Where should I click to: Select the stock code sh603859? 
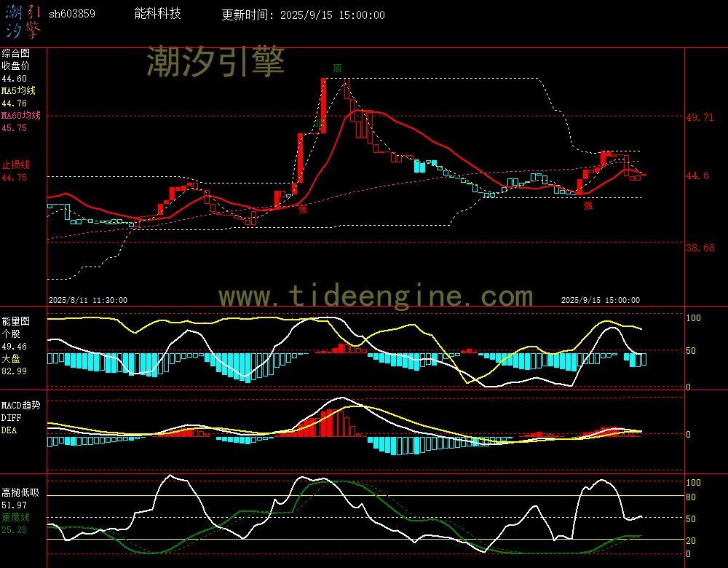coord(72,14)
